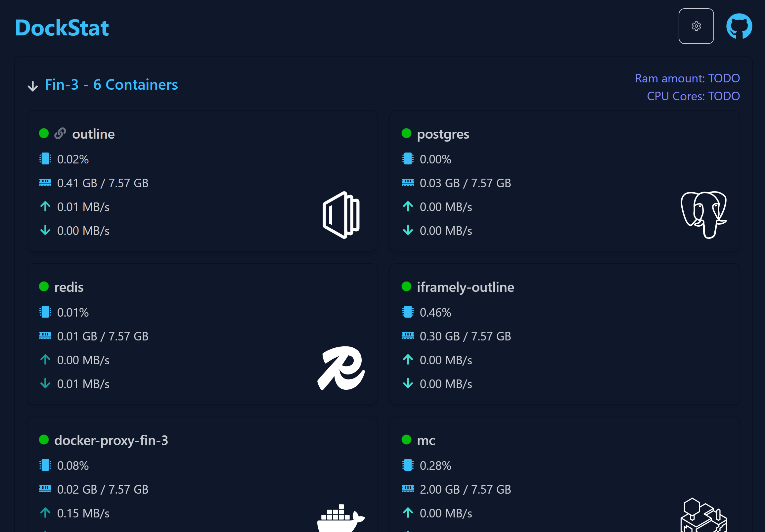Click the CPU Cores: TODO text

pyautogui.click(x=694, y=96)
